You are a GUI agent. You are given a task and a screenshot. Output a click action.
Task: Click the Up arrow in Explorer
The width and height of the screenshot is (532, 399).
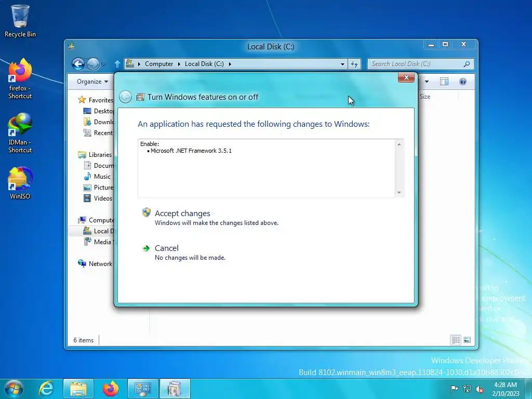[117, 64]
